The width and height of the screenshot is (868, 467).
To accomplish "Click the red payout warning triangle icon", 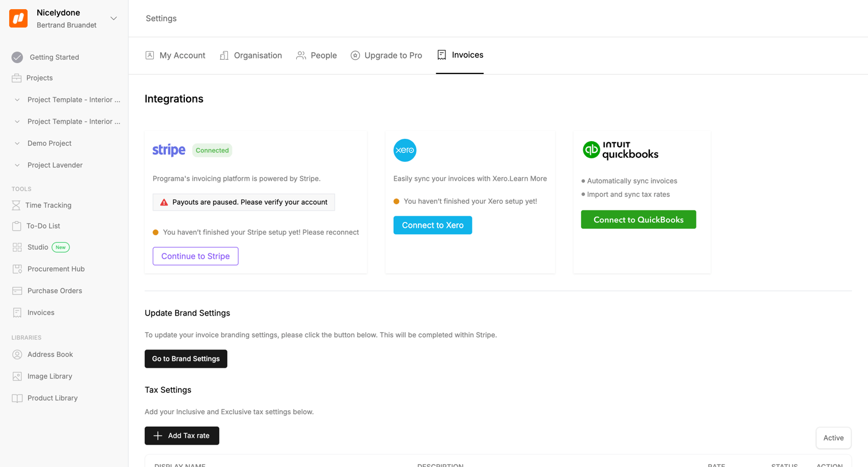I will point(164,202).
